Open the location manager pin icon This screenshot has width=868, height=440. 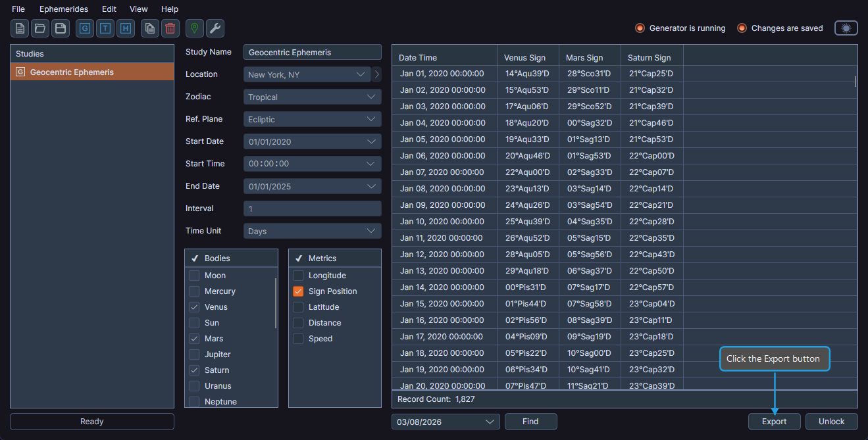(194, 28)
